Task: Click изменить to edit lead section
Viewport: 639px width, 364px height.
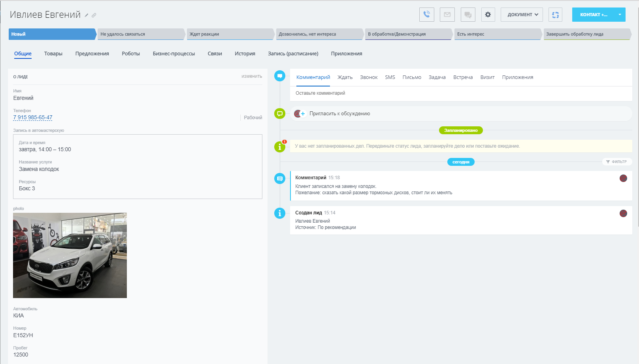Action: 252,76
